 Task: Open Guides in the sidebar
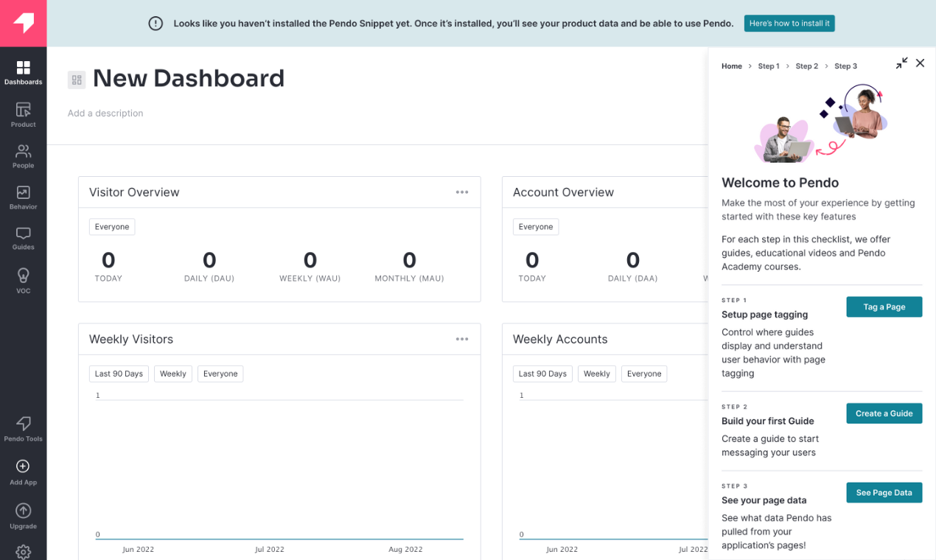(x=23, y=238)
